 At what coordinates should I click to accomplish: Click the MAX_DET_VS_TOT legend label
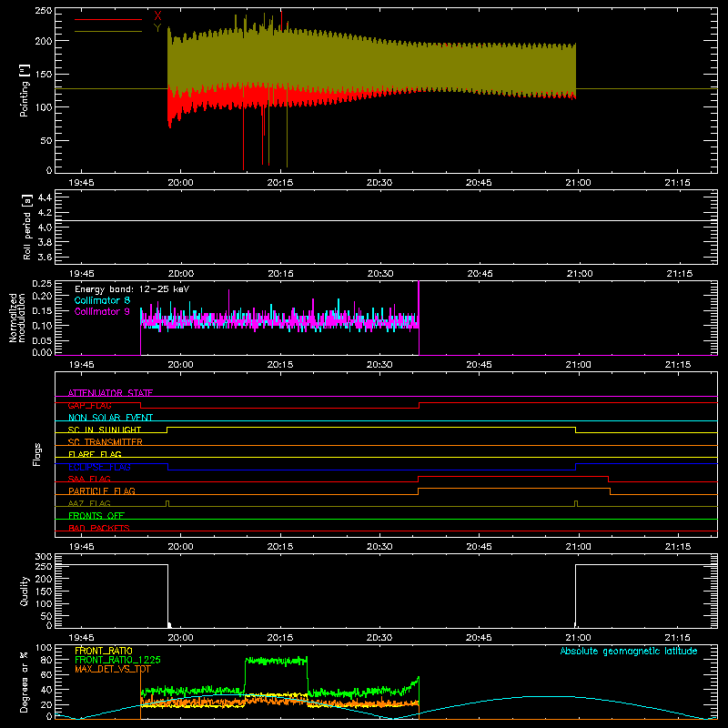point(113,669)
